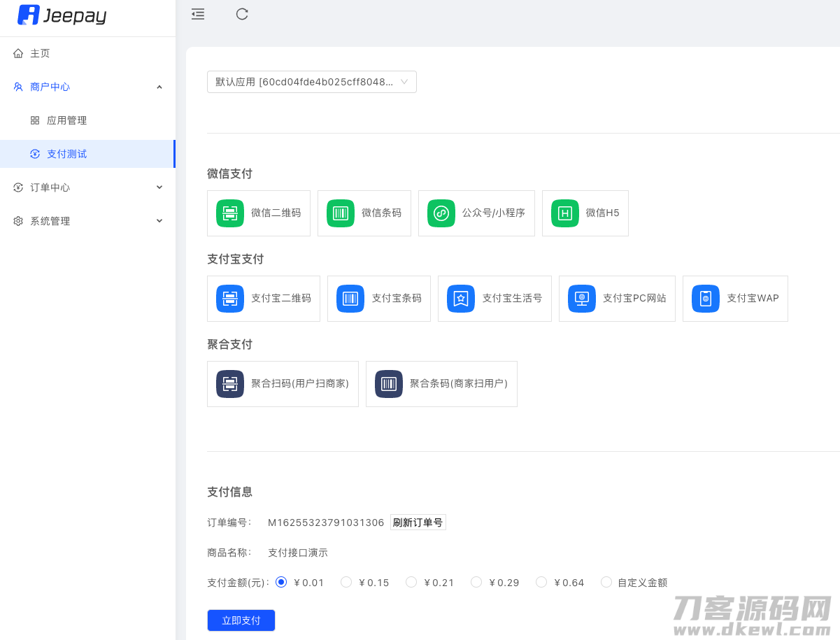Go to 主页 in the sidebar
Screen dimensions: 840x640
(x=40, y=53)
